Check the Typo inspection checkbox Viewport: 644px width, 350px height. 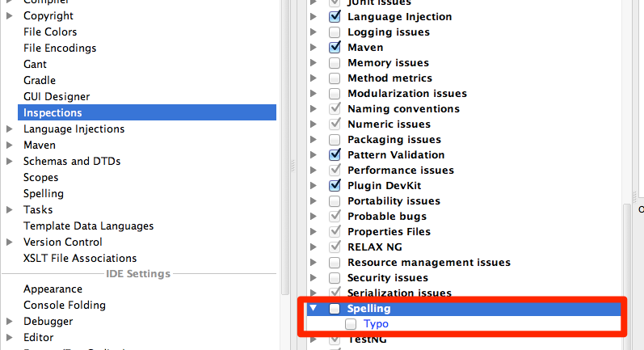pos(351,324)
